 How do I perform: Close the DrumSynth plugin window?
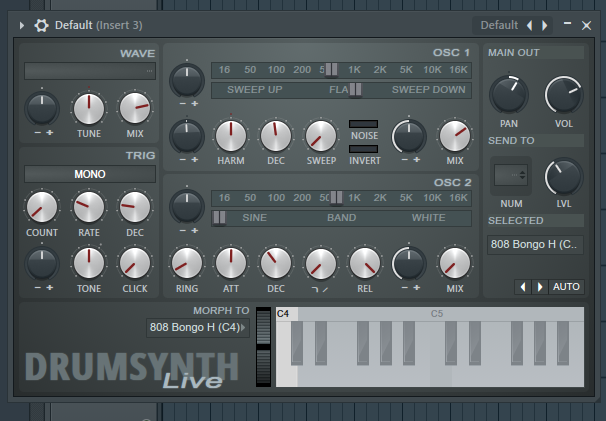click(586, 26)
